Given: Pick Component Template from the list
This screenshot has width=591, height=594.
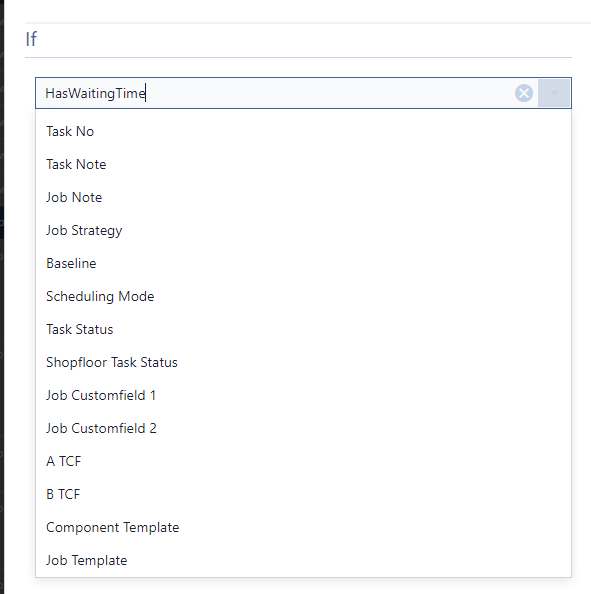Looking at the screenshot, I should coord(303,527).
